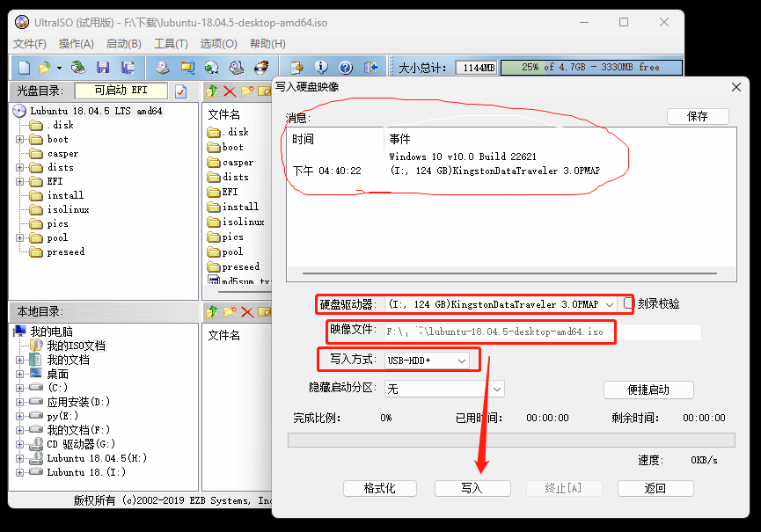761x532 pixels.
Task: Click the Open CD/DVD toolbar icon
Action: (x=77, y=68)
